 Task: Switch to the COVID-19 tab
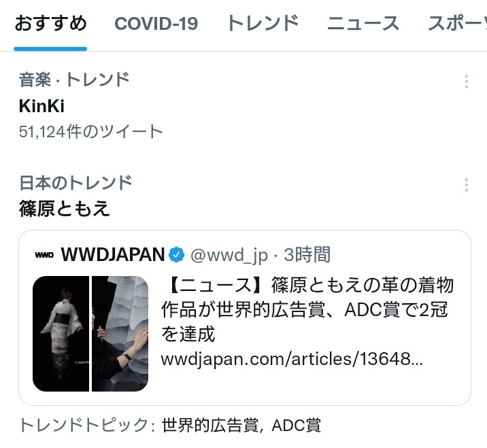tap(156, 24)
